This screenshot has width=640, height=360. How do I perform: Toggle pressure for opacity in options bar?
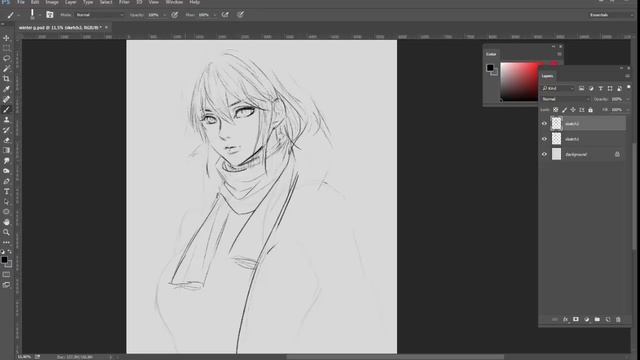[x=174, y=15]
